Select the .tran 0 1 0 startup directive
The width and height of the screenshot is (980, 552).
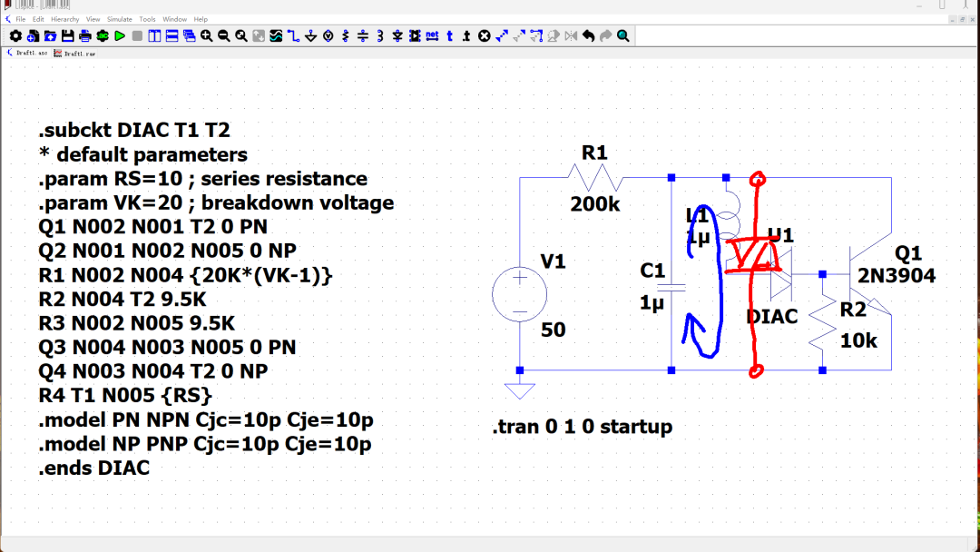click(583, 427)
